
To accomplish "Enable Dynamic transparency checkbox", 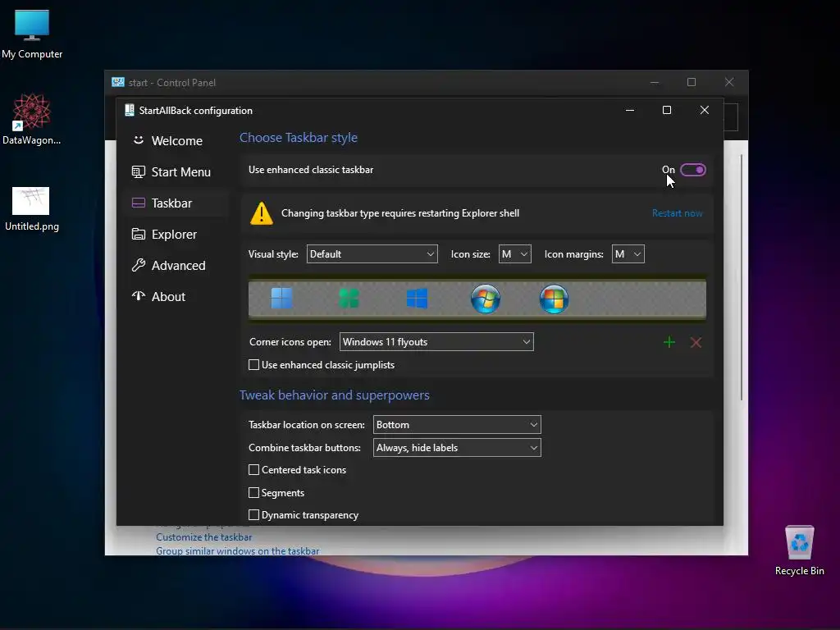I will [254, 515].
